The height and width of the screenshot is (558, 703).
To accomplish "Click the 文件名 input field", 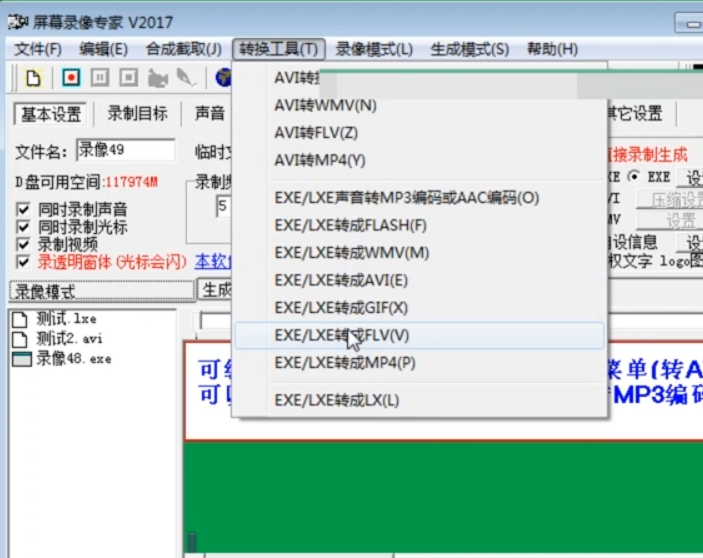I will (126, 150).
